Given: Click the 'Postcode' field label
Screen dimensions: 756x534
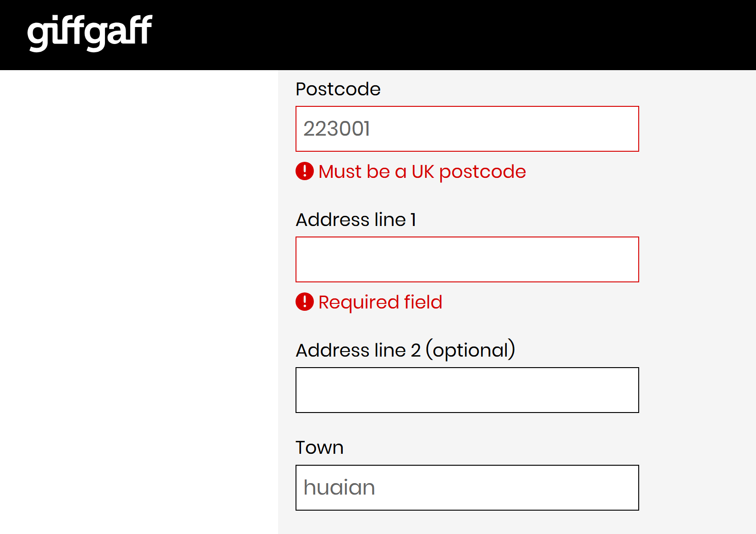Looking at the screenshot, I should [338, 89].
